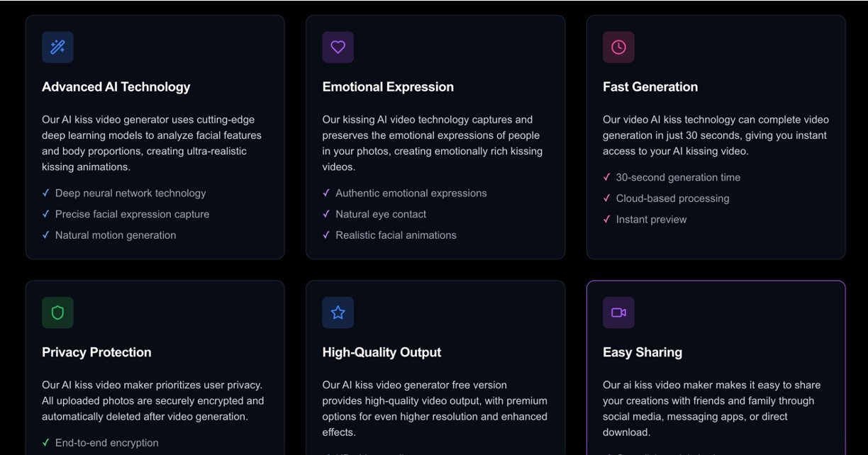This screenshot has width=868, height=455.
Task: Click checkmark beside Deep neural network technology
Action: (46, 193)
